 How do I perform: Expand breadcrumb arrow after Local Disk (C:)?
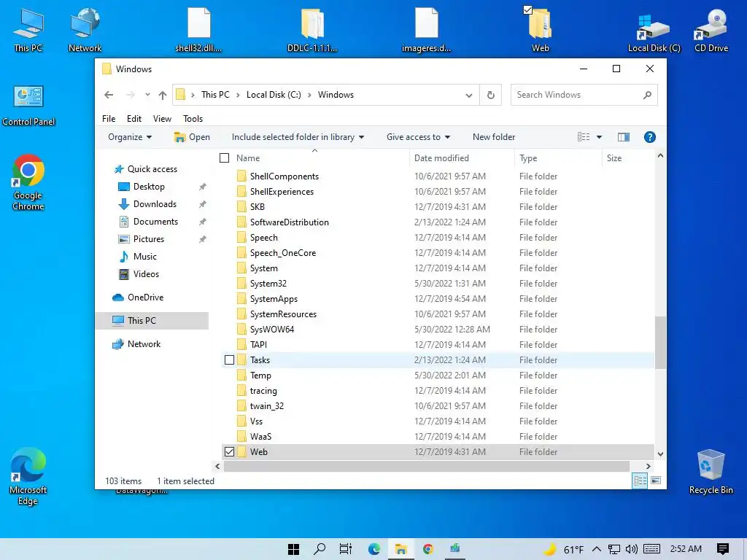point(309,95)
